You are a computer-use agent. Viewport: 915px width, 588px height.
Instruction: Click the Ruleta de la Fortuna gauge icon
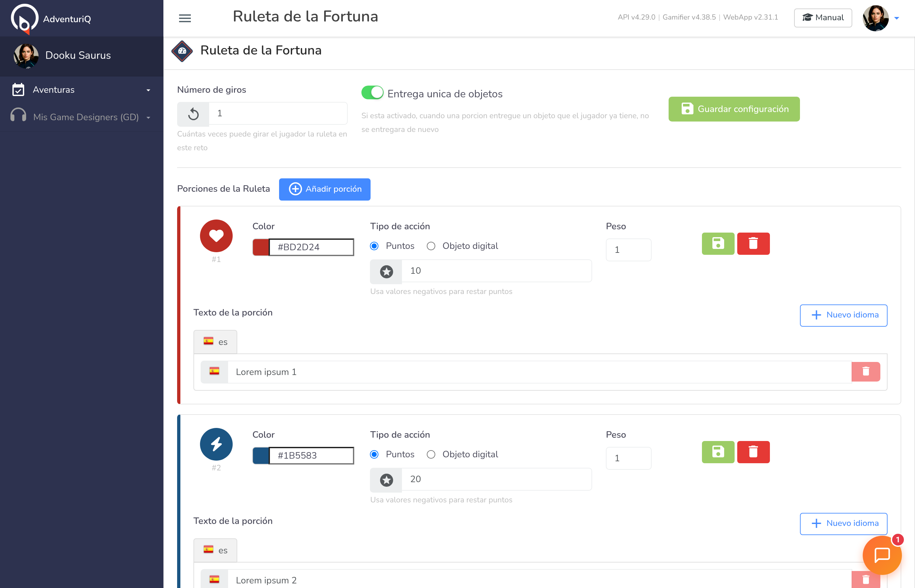(182, 51)
